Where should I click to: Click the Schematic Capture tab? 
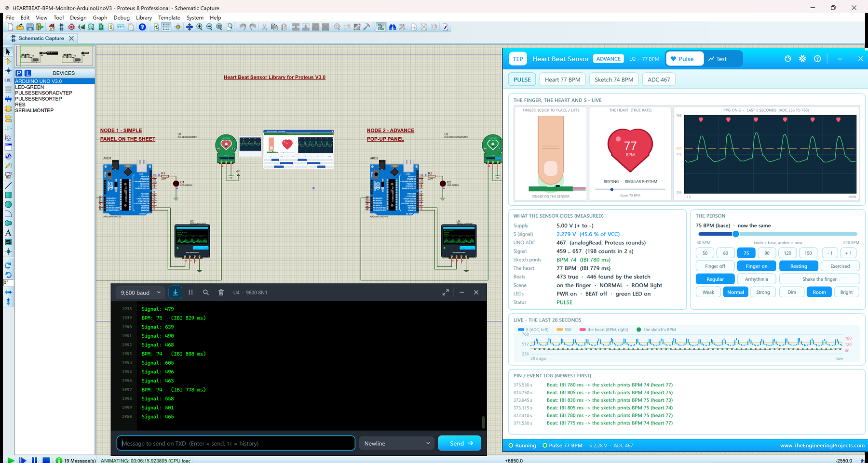pyautogui.click(x=41, y=38)
